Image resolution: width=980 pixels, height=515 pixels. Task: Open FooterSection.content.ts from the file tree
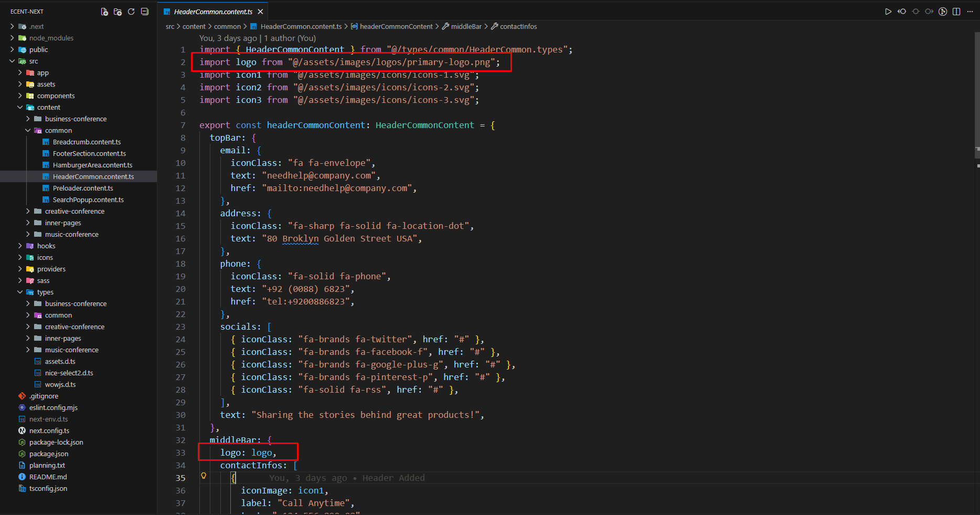(89, 153)
